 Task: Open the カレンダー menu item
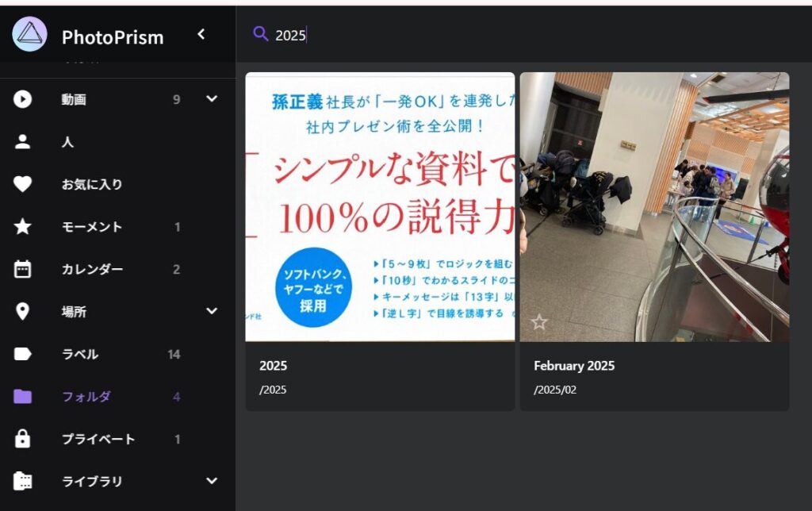point(117,269)
